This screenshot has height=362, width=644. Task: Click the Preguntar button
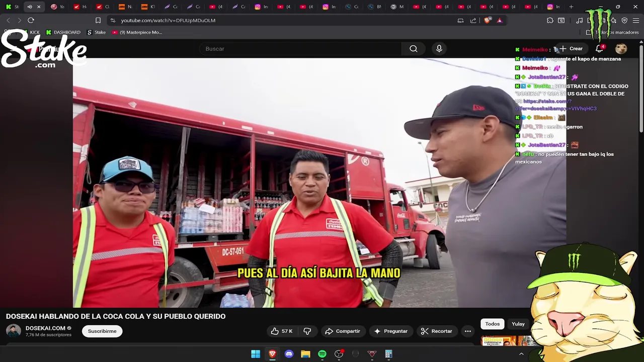pyautogui.click(x=391, y=331)
